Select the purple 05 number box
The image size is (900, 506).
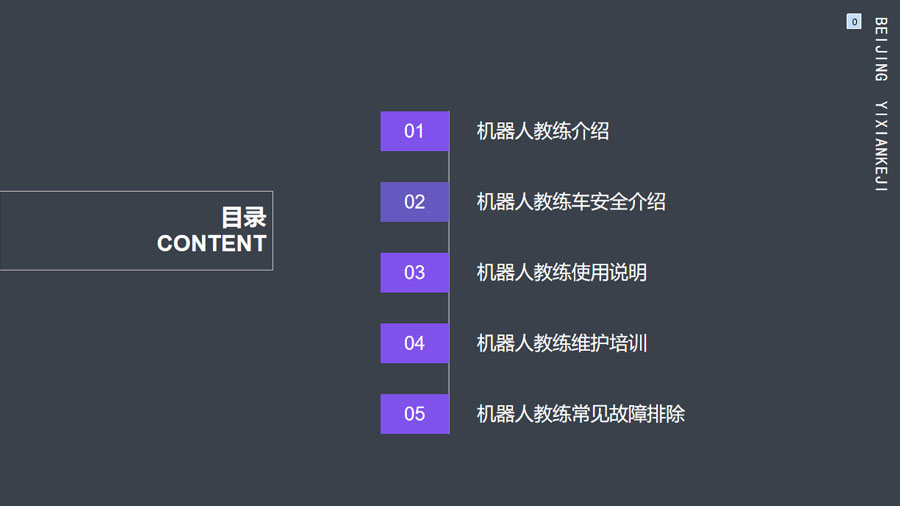414,414
